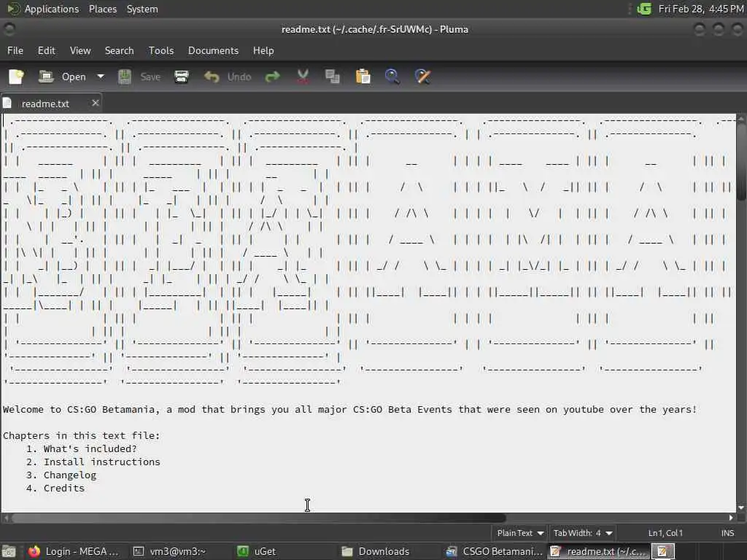
Task: Switch to Downloads folder window
Action: point(376,551)
